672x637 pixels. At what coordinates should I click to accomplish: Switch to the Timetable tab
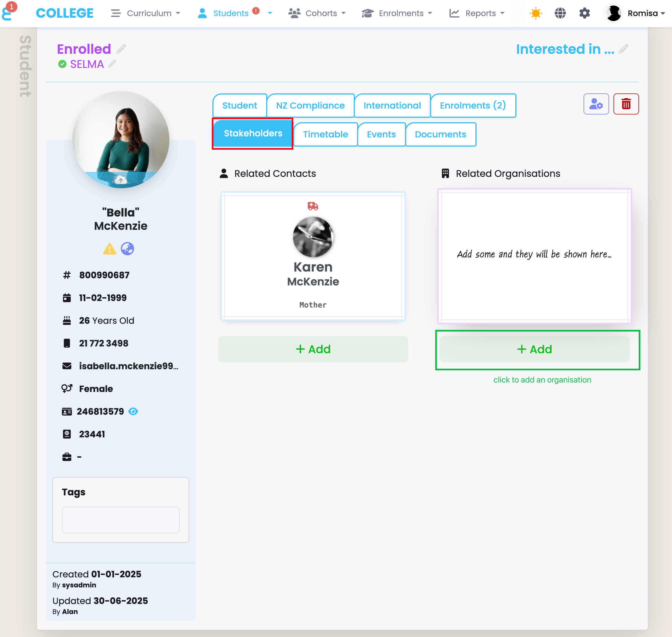pyautogui.click(x=325, y=134)
